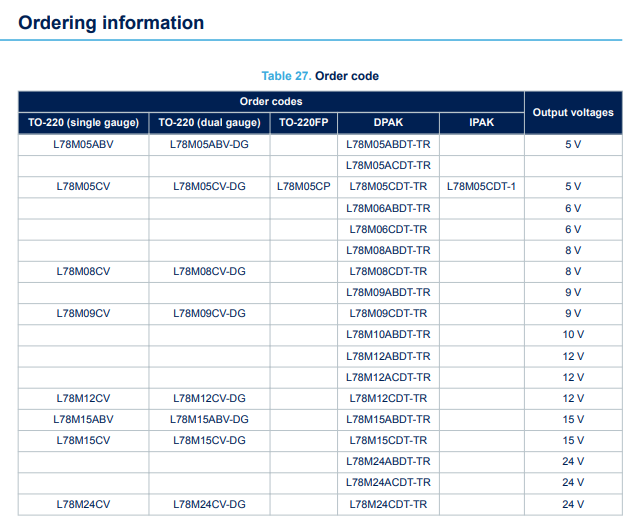This screenshot has height=525, width=630.
Task: Click the L78M09CDT-TR cell
Action: point(388,313)
